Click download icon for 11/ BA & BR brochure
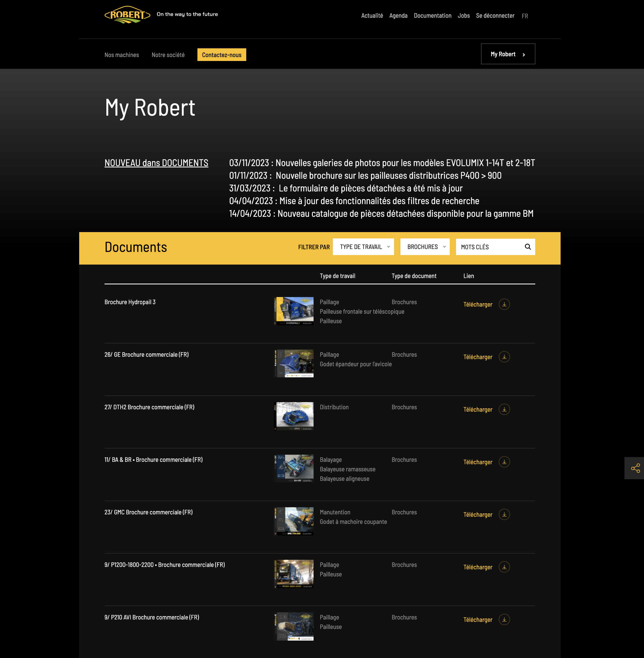The image size is (644, 658). (504, 462)
